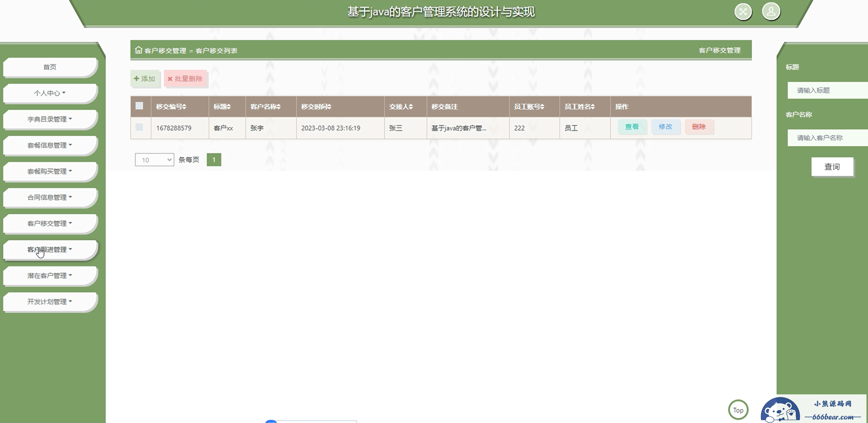Click 查看 button for 客户xx row
Viewport: 868px width, 423px height.
pos(632,127)
